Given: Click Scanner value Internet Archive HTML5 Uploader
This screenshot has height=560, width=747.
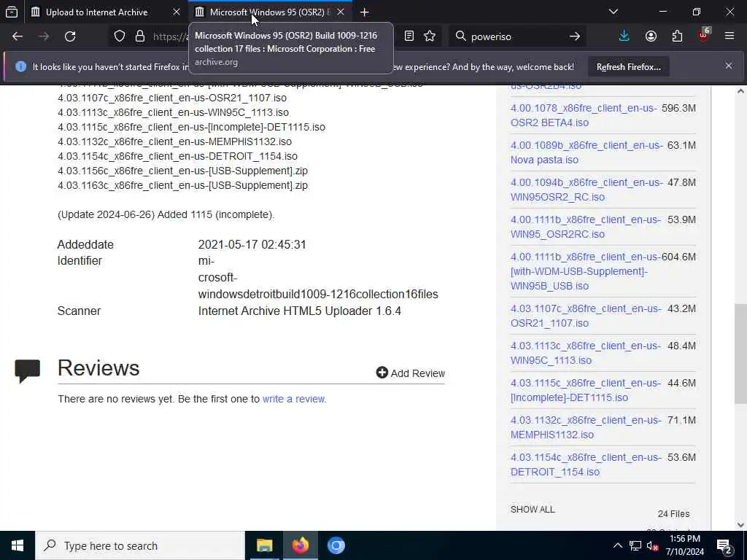Looking at the screenshot, I should pos(300,311).
